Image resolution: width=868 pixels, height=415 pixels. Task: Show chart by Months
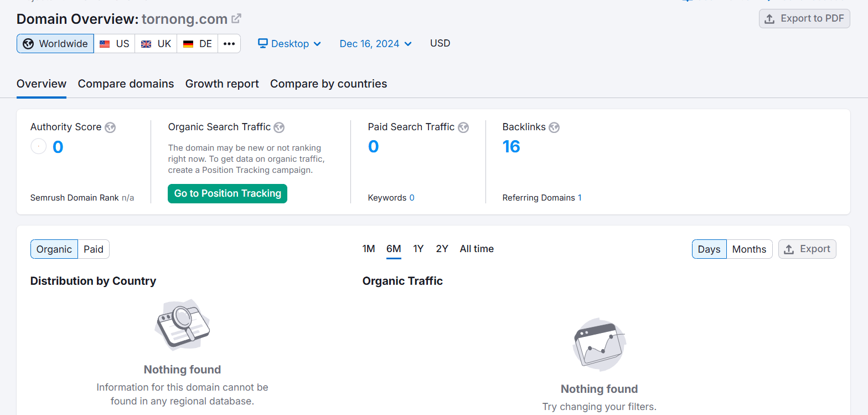point(749,249)
